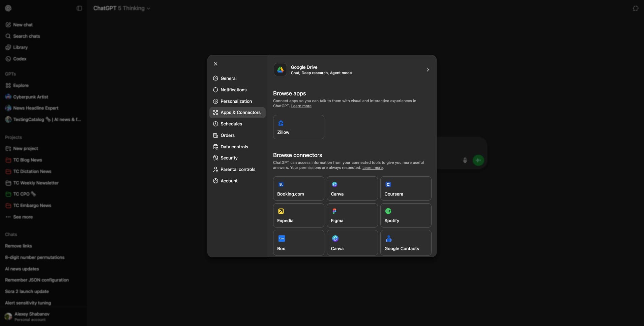This screenshot has width=644, height=326.
Task: Switch to the Personalization tab
Action: [x=237, y=101]
